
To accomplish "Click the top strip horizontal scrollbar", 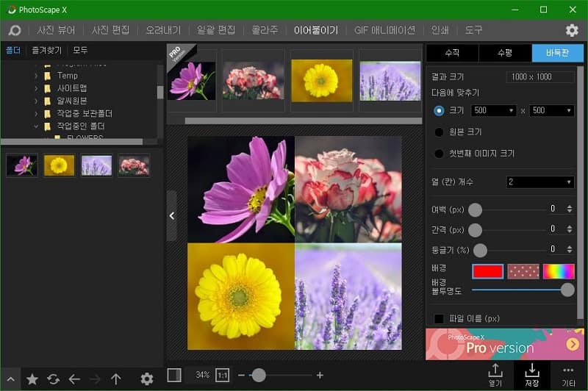I will [x=303, y=121].
